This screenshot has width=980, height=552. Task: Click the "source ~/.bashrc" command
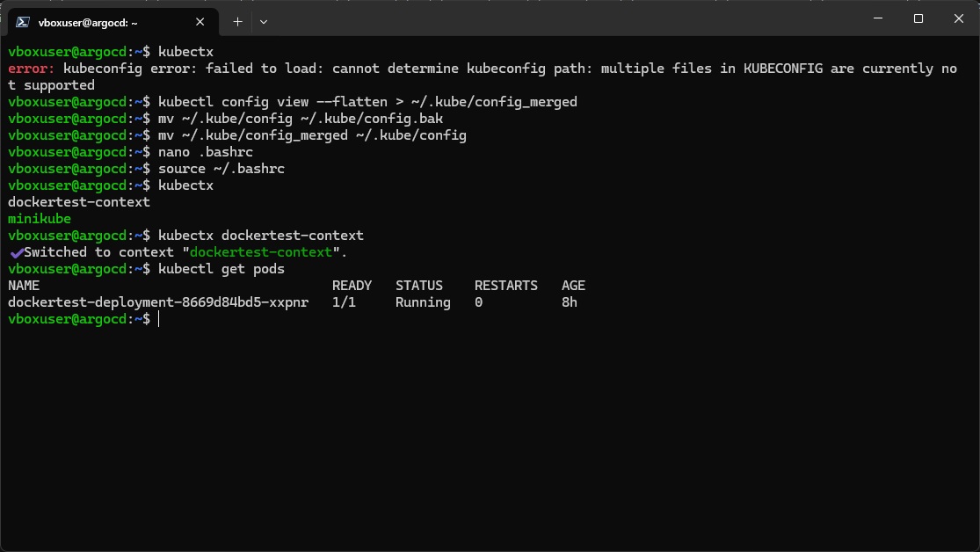pos(221,169)
